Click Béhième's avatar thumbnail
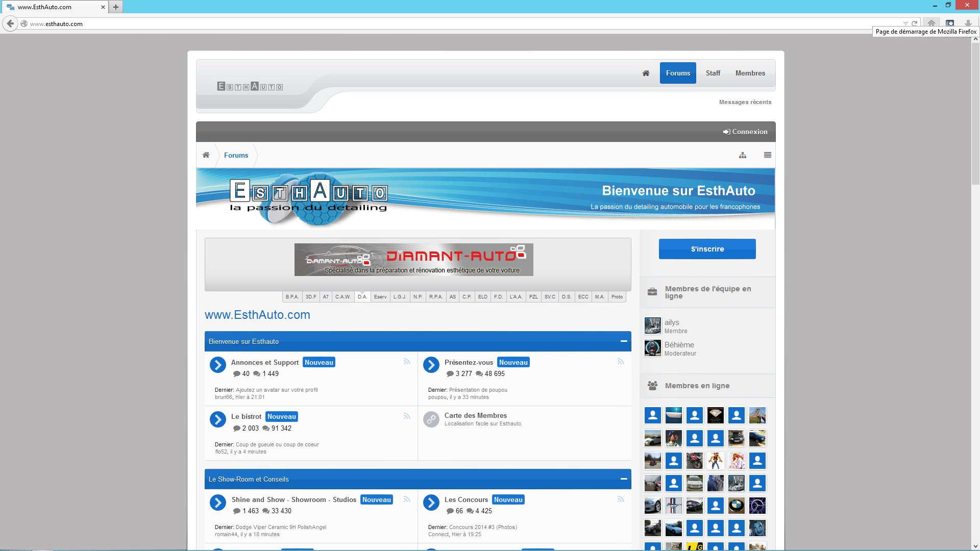 (653, 348)
